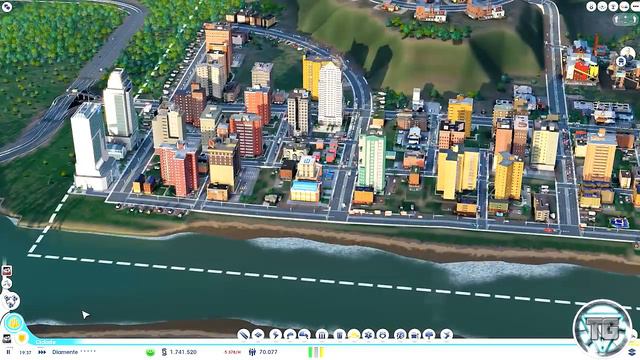Open the Zones tool
This screenshot has height=360, width=640.
(258, 335)
